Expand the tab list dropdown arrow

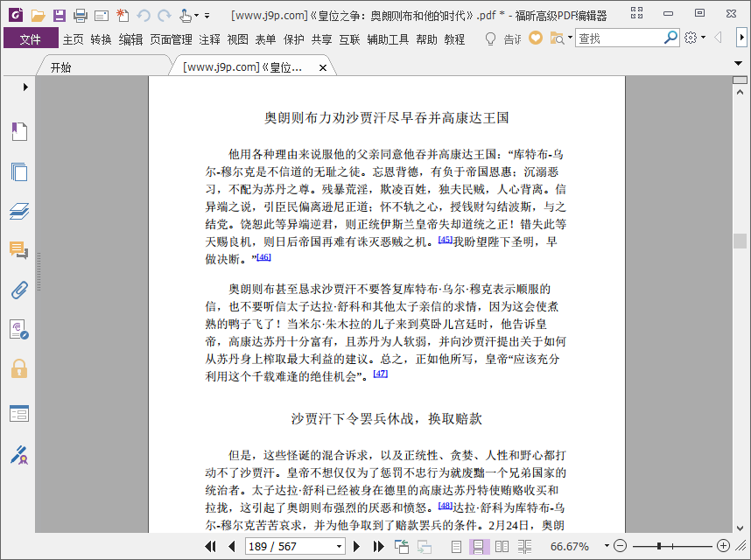(738, 63)
